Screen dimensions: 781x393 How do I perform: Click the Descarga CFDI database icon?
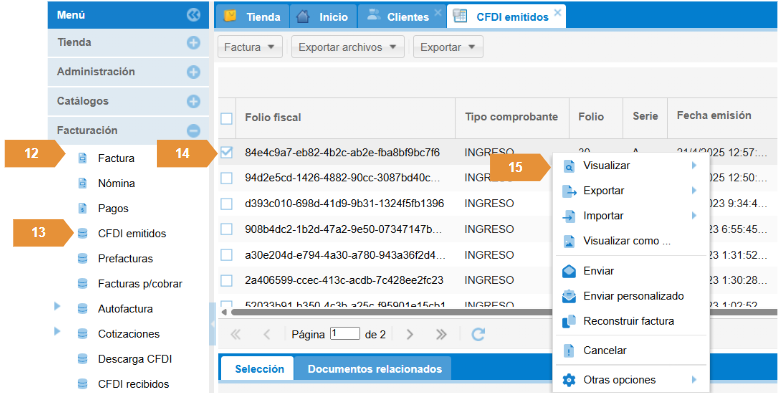[83, 359]
